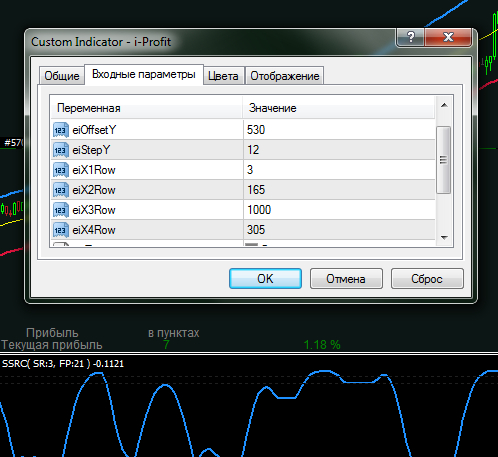Click the integer icon beside eiX4Row

pyautogui.click(x=61, y=230)
